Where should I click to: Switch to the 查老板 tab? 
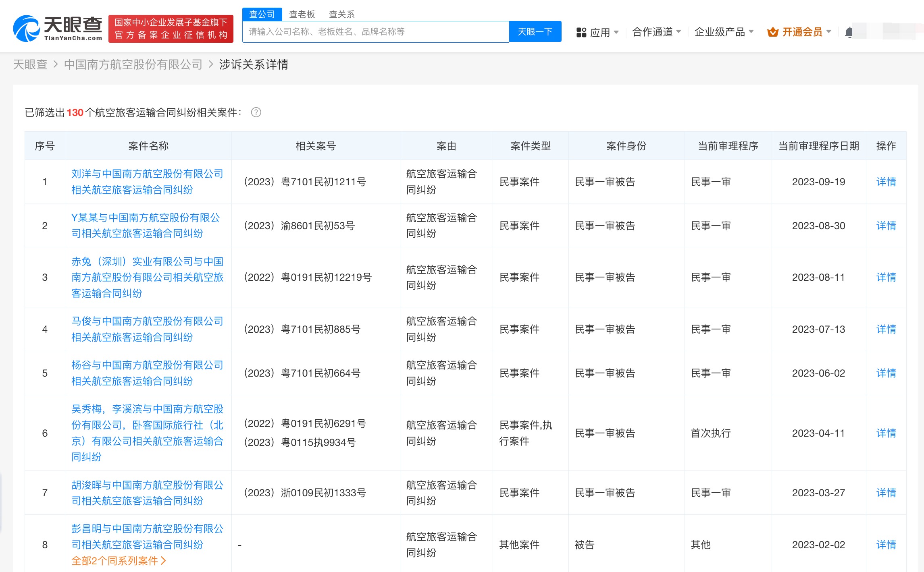(x=302, y=14)
